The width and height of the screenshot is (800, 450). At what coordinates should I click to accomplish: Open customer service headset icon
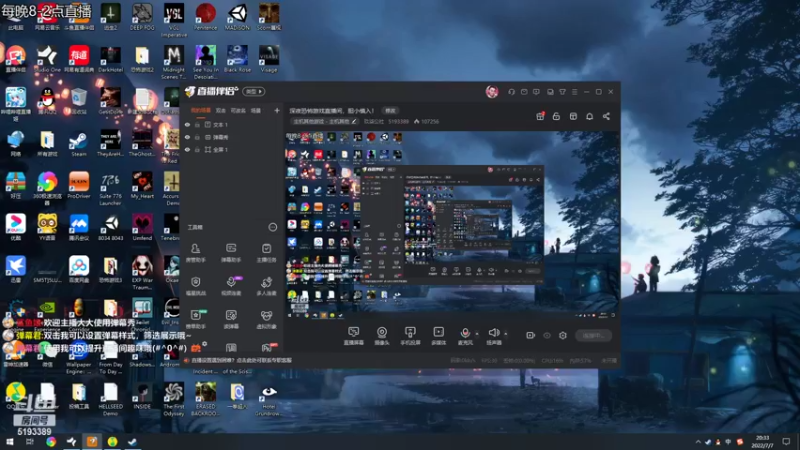511,92
